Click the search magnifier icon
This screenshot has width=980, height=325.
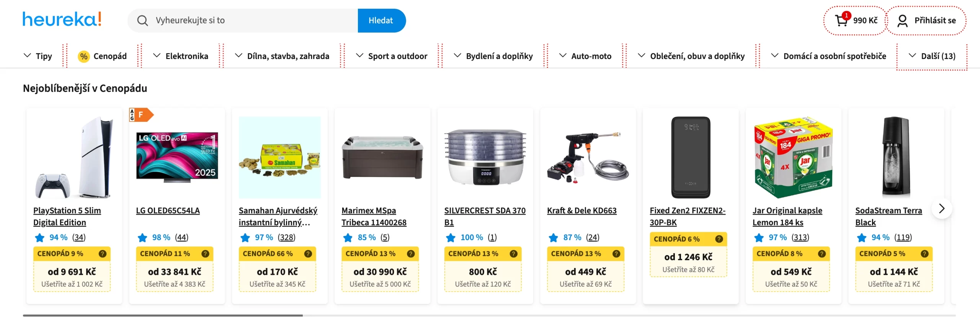click(x=143, y=20)
